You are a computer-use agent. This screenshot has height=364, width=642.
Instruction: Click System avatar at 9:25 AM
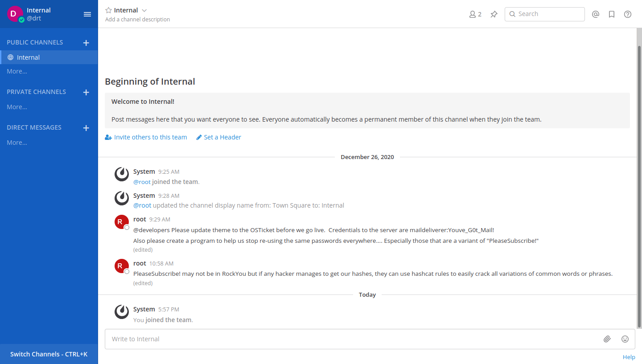coord(122,174)
